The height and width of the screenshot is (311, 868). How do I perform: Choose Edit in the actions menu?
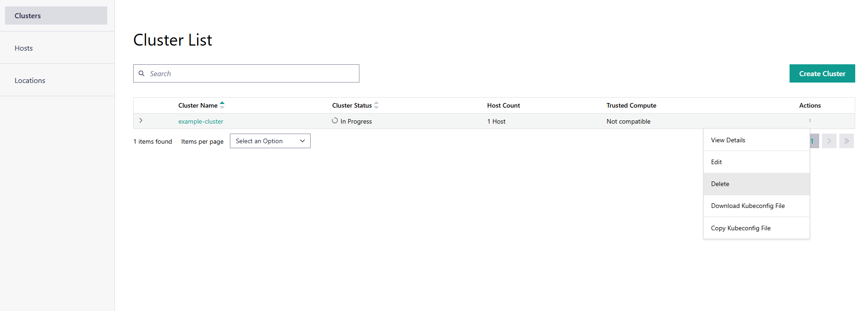click(x=716, y=162)
